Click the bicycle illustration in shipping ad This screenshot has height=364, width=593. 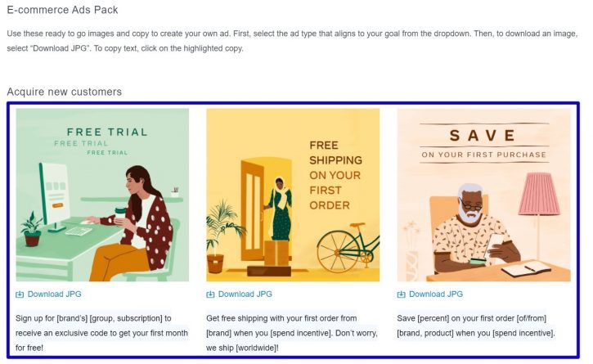[348, 248]
